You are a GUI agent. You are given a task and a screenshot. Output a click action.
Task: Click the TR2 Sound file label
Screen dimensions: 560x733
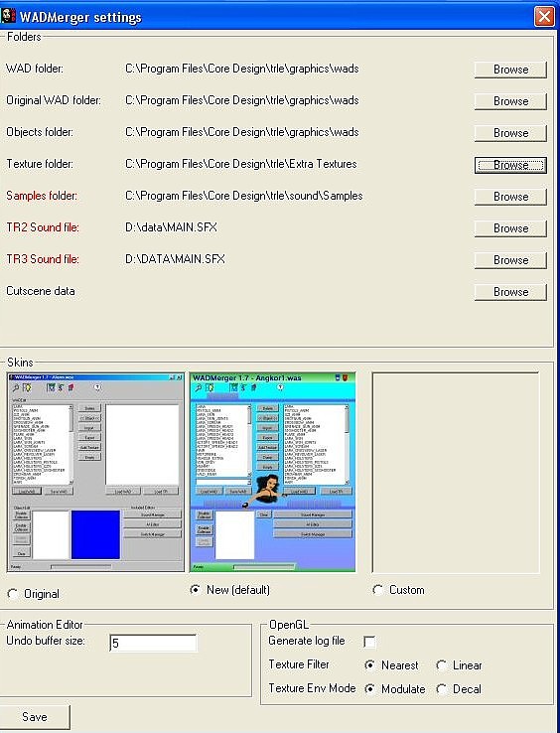tap(43, 227)
